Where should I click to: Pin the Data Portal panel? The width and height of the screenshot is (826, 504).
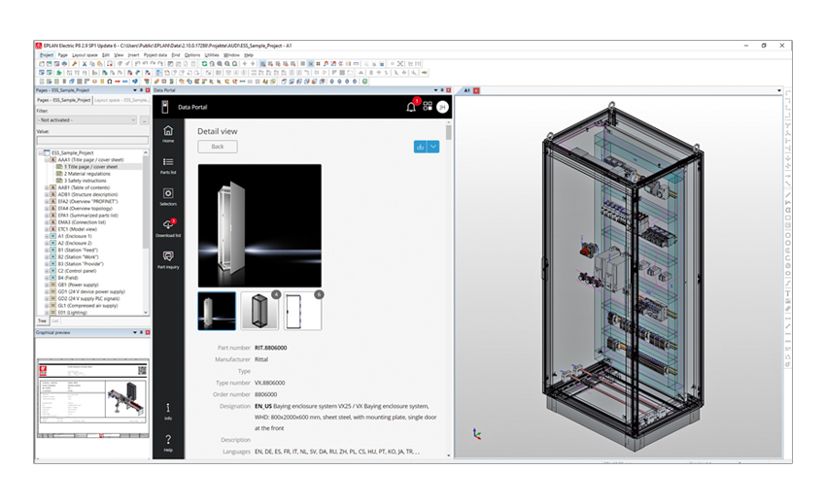click(442, 90)
